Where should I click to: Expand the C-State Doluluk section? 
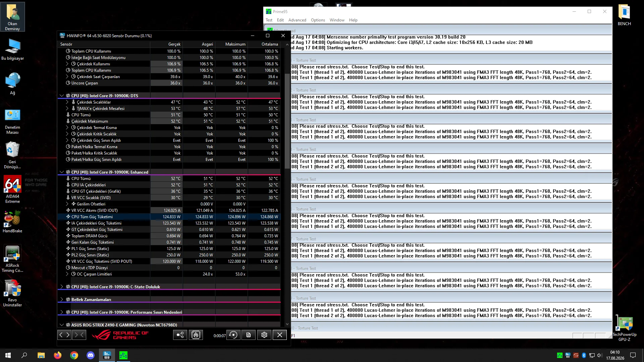[62, 287]
